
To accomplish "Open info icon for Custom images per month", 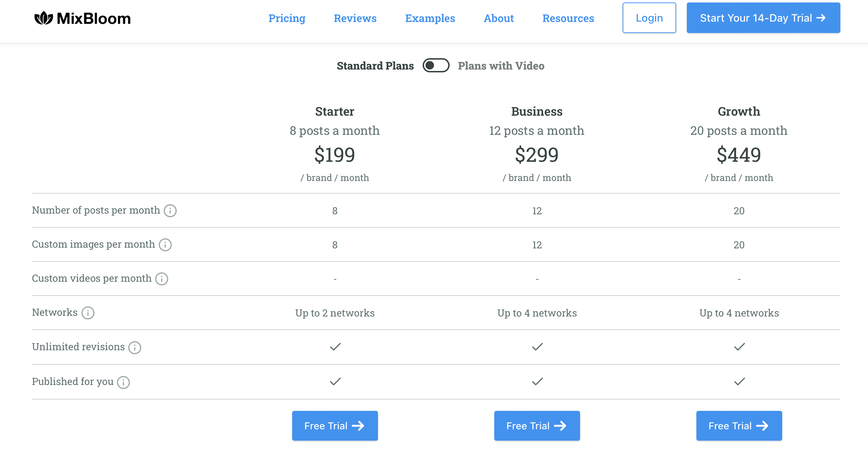I will [x=165, y=245].
